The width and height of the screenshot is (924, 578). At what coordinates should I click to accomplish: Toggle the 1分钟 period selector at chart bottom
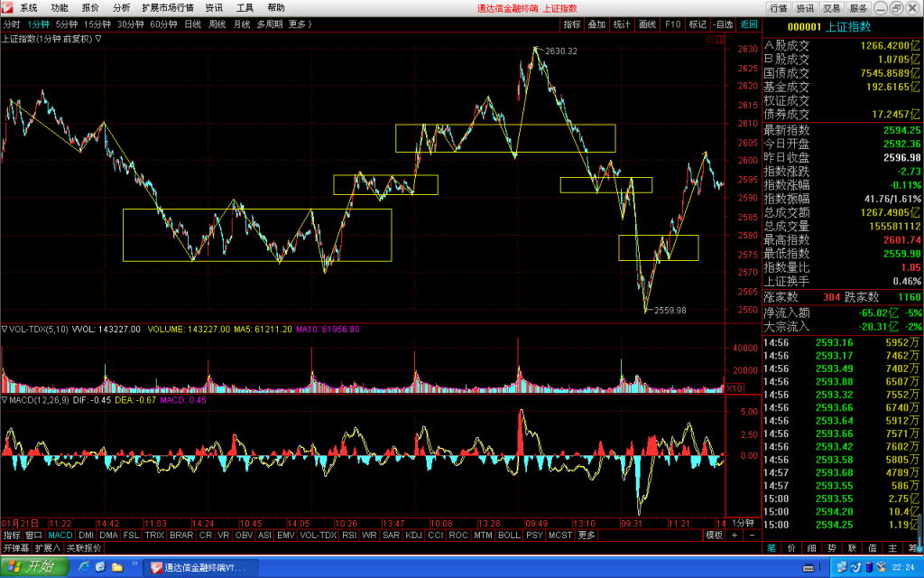point(744,523)
